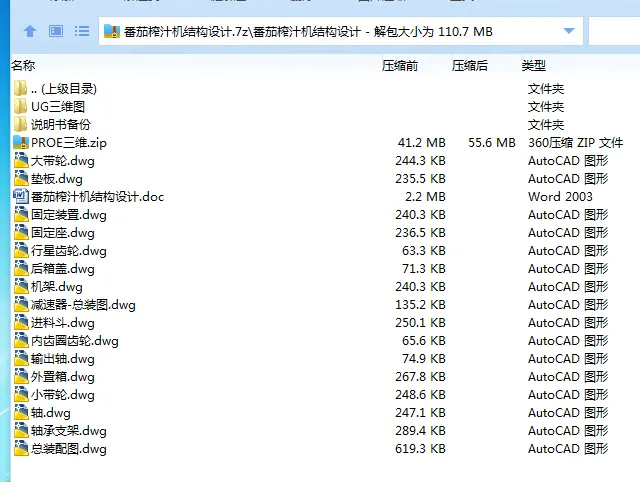Switch to list view icon
Image resolution: width=640 pixels, height=482 pixels.
[82, 31]
